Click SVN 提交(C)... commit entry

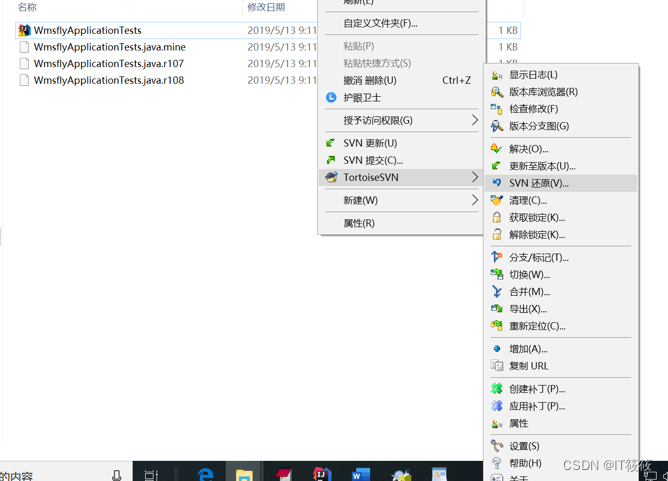point(400,160)
